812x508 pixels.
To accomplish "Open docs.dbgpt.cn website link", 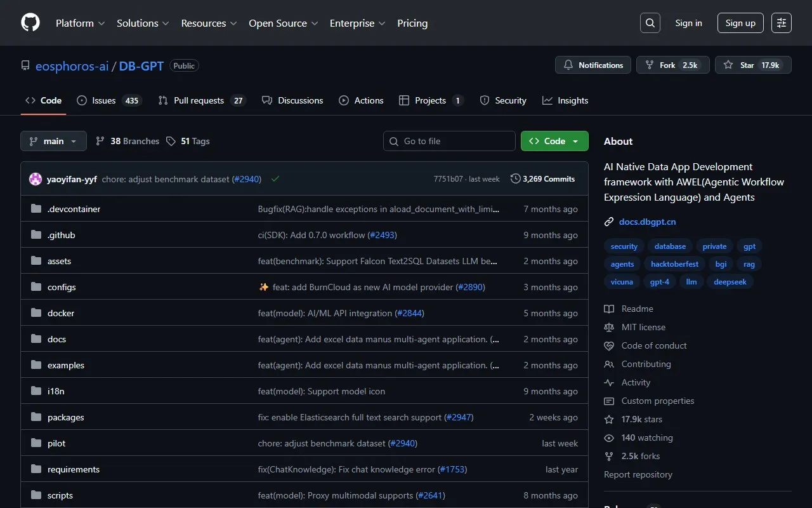I will coord(647,222).
